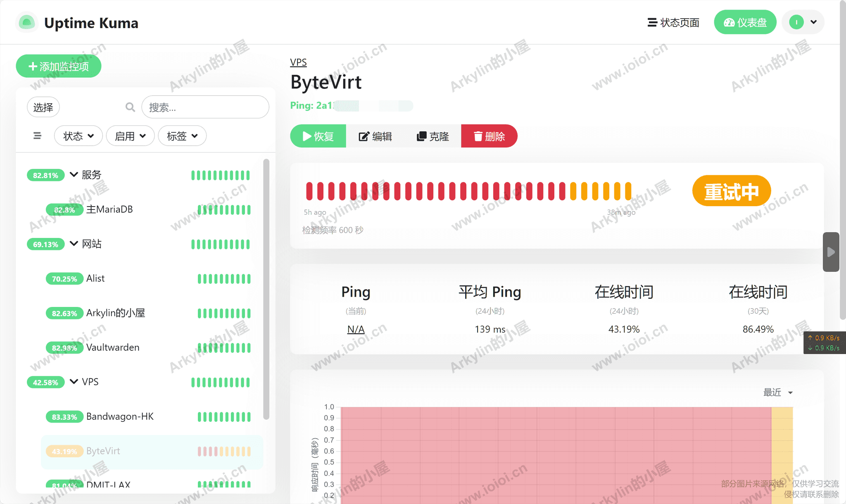
Task: Click the 删除 delete button
Action: [x=489, y=136]
